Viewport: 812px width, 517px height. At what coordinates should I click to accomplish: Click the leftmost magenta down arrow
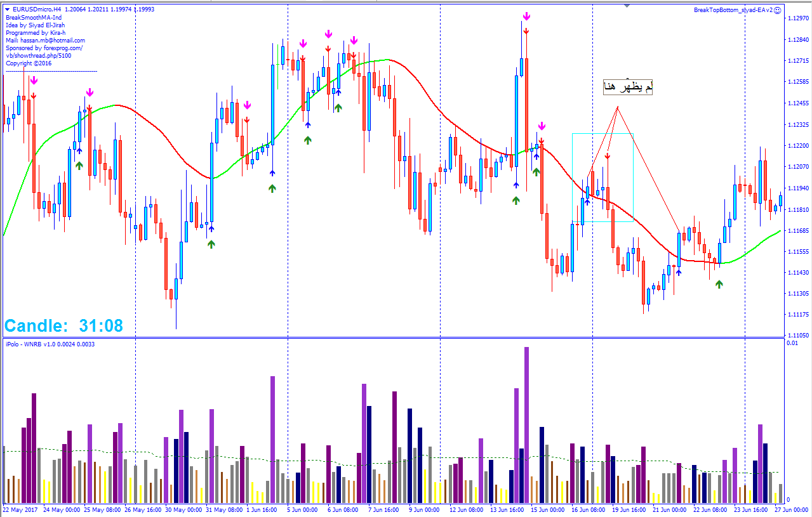pyautogui.click(x=33, y=81)
